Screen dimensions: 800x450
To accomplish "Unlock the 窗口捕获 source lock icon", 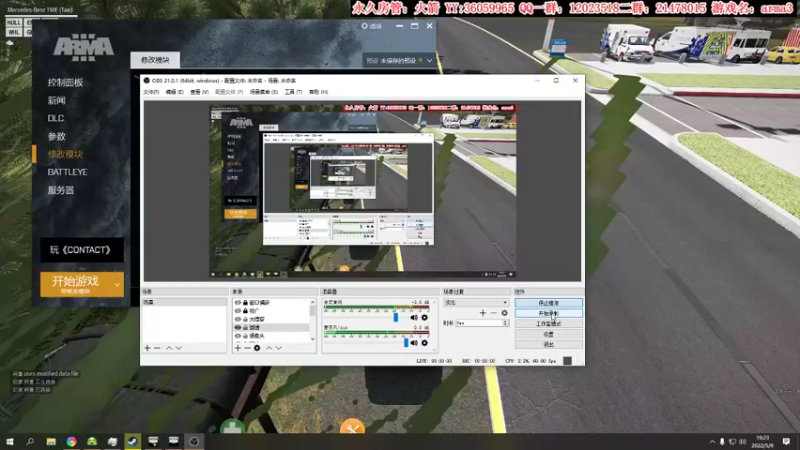I will 245,303.
